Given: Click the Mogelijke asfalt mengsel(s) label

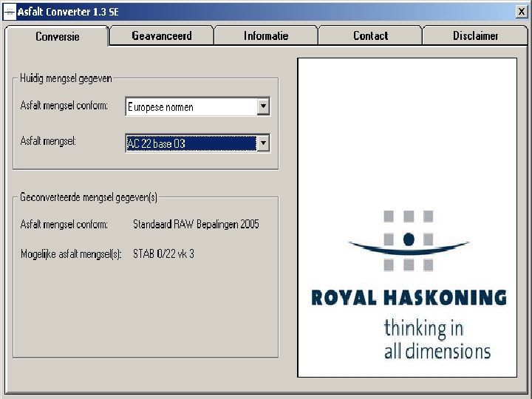Looking at the screenshot, I should (x=71, y=253).
